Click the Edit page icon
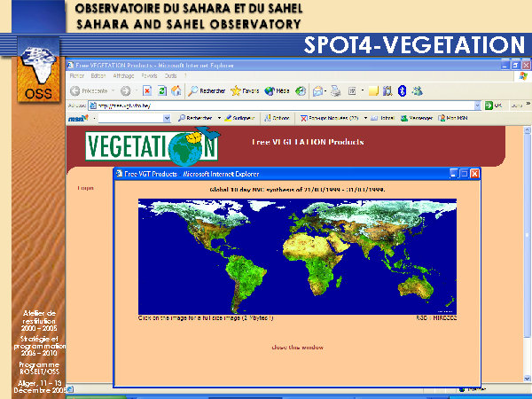532x399 pixels. coord(352,91)
